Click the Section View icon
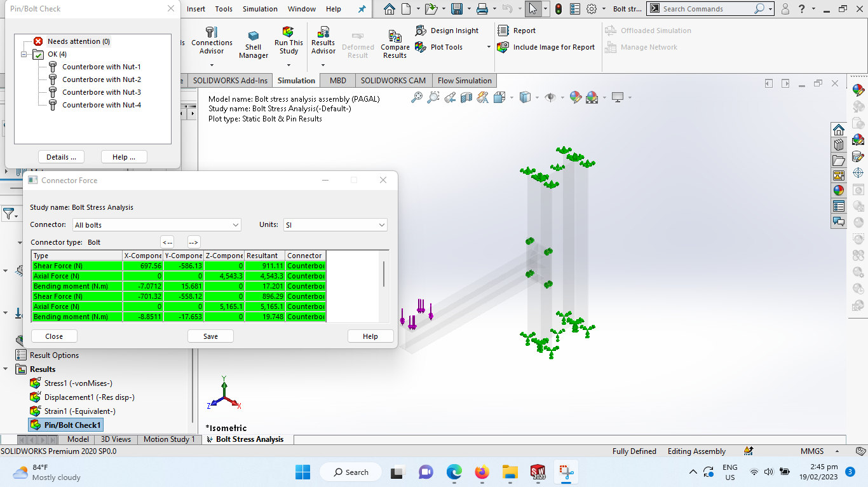Viewport: 868px width, 487px height. (466, 97)
